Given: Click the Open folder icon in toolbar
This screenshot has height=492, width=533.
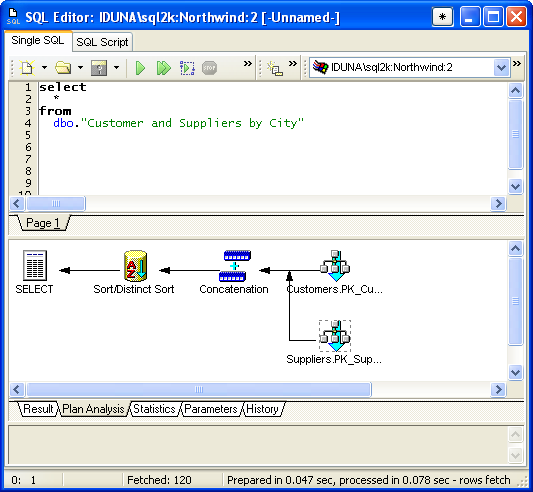Looking at the screenshot, I should coord(63,68).
